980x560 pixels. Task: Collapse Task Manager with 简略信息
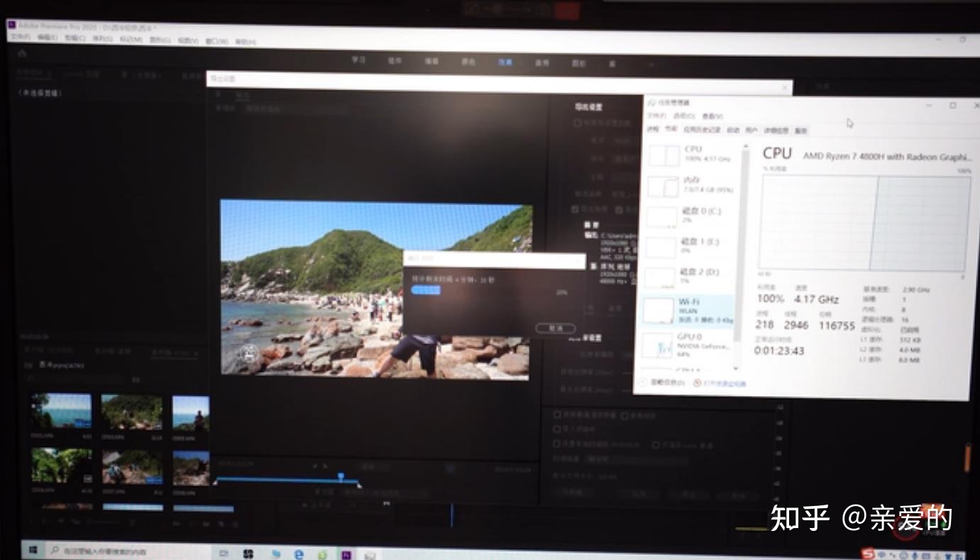(662, 382)
